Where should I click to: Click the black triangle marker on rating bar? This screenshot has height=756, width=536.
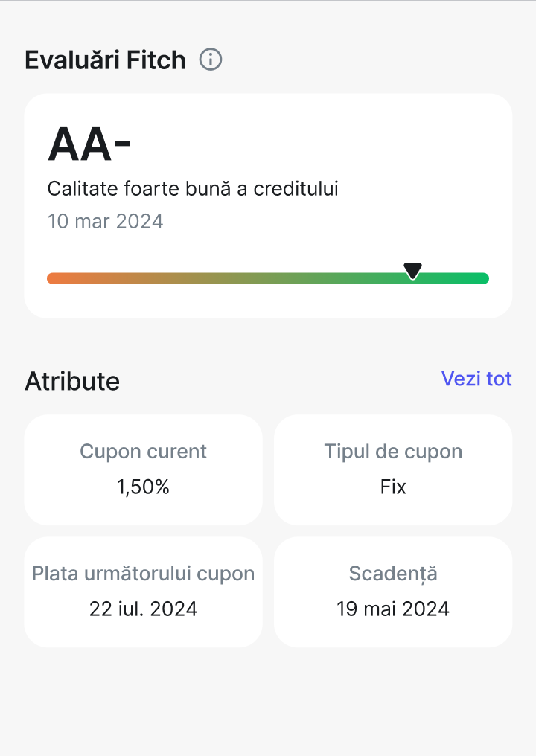(412, 271)
